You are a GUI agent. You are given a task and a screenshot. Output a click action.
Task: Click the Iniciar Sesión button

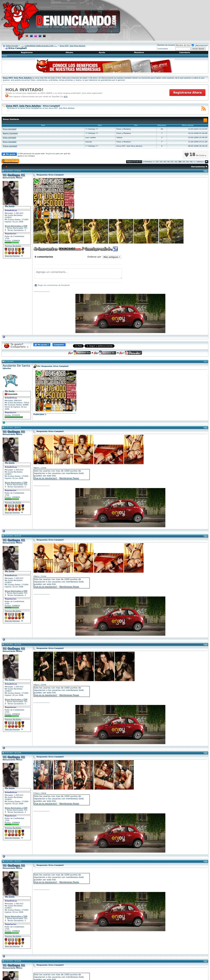pos(198,49)
